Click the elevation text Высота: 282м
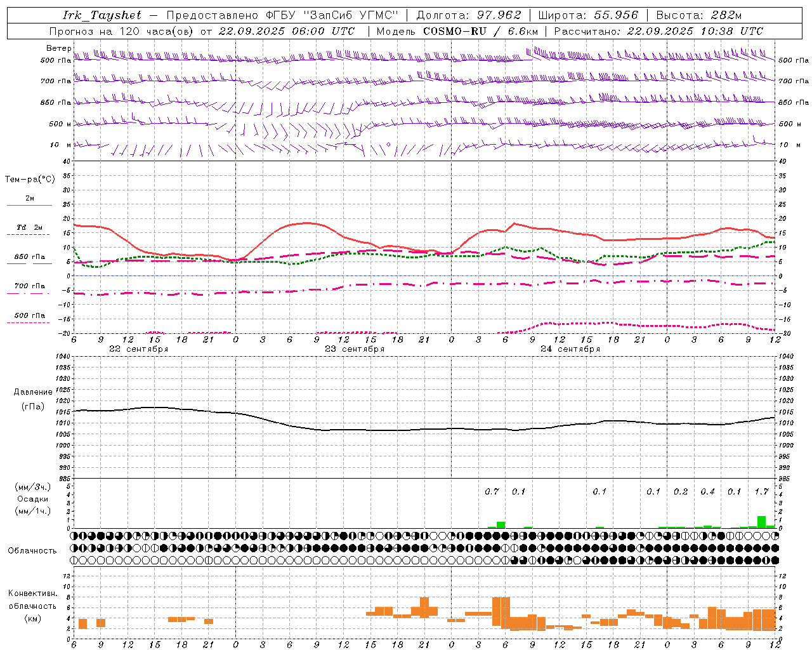This screenshot has width=812, height=650. tap(699, 15)
